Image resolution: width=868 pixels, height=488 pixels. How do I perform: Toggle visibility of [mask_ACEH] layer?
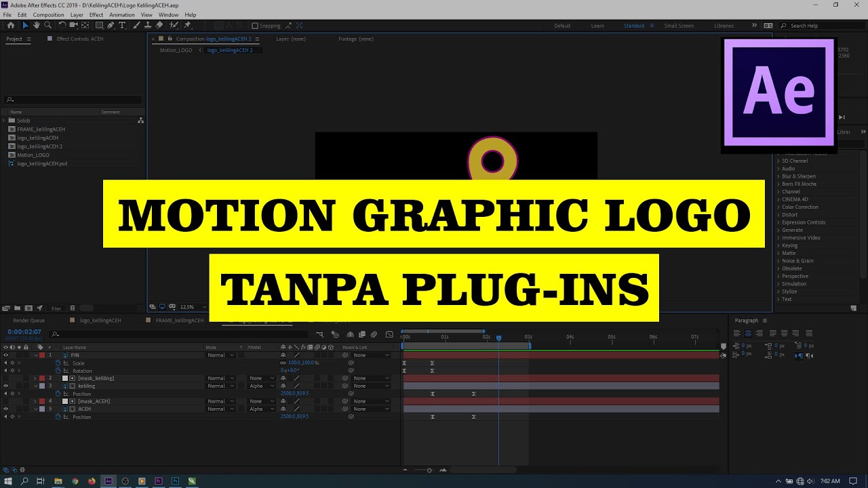point(5,401)
